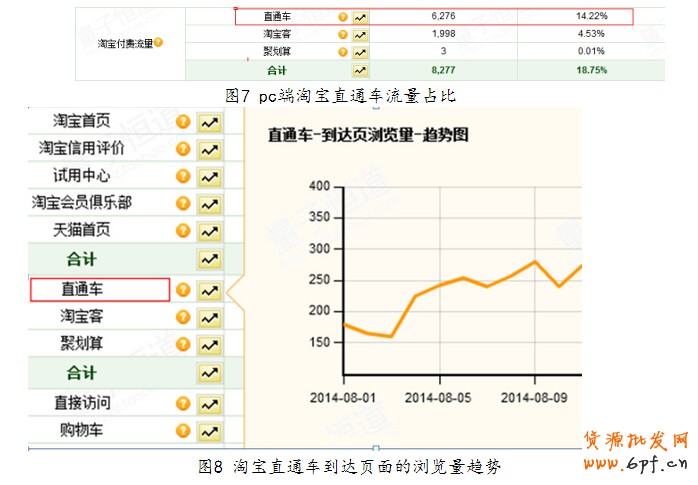Click trend icon in top table 聚划算 row
Viewport: 698px width, 485px height.
[x=361, y=51]
